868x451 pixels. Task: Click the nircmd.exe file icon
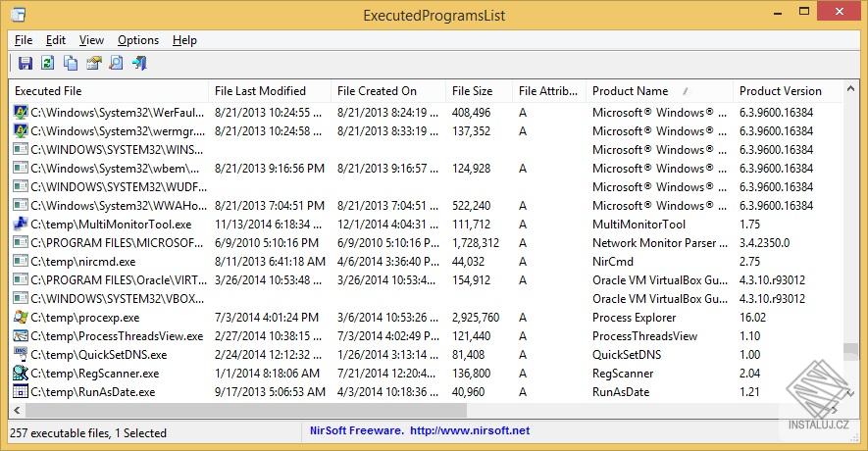[21, 261]
